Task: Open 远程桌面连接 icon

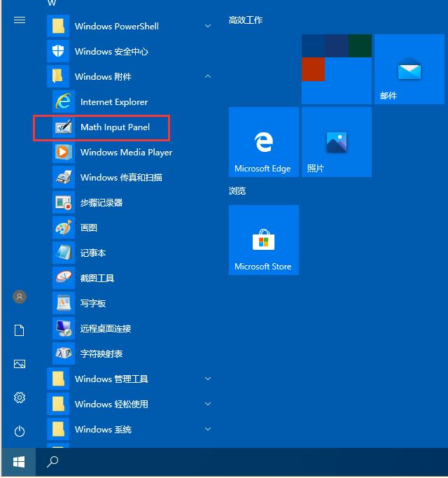Action: point(64,328)
